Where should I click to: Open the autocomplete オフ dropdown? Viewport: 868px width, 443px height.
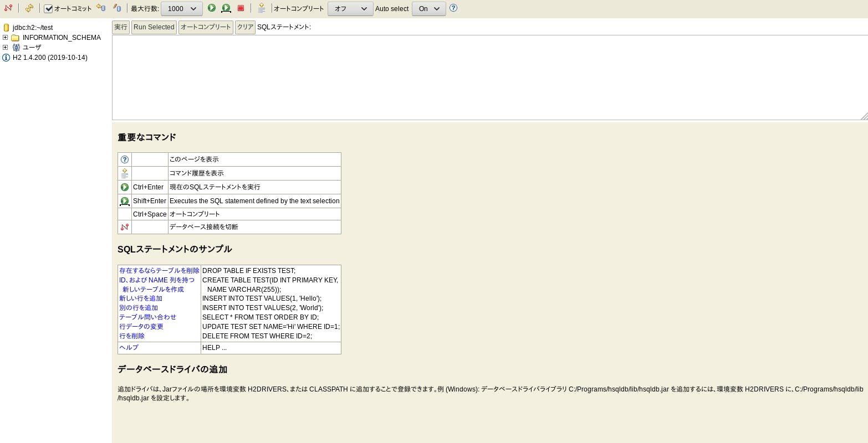point(350,9)
